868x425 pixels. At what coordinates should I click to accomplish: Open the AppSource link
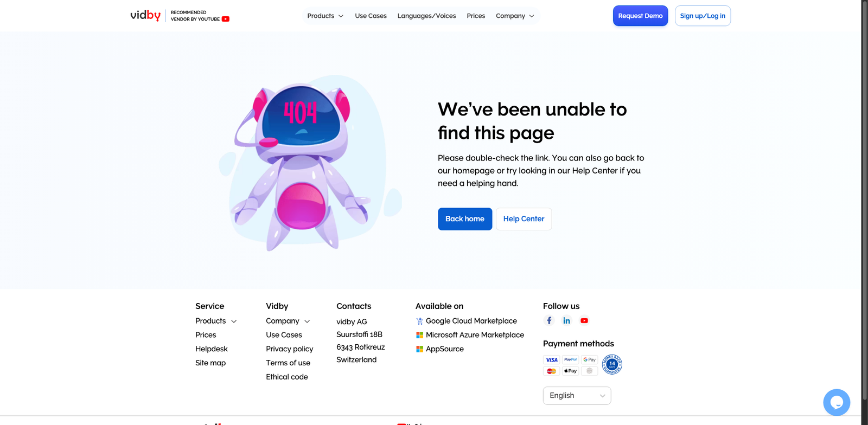pyautogui.click(x=445, y=349)
